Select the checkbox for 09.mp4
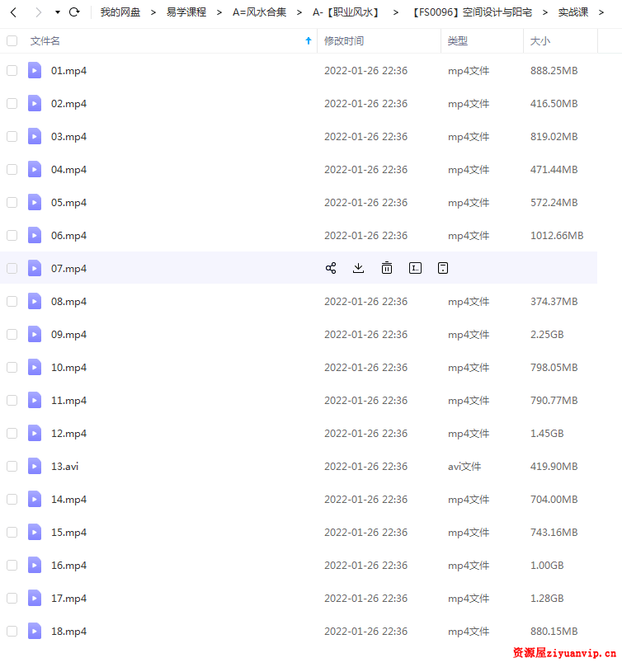Image resolution: width=622 pixels, height=672 pixels. coord(12,334)
